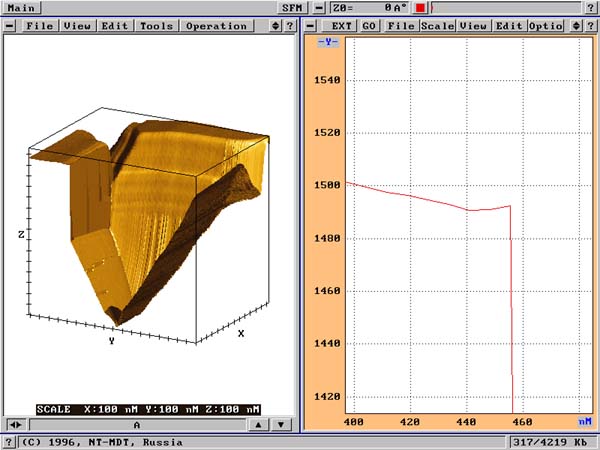The height and width of the screenshot is (450, 600).
Task: Open the File menu in left panel
Action: pos(41,25)
